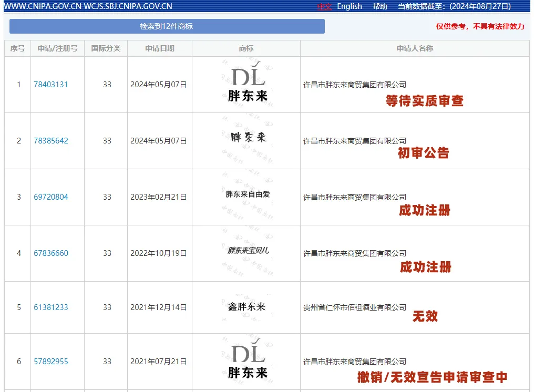Click class 33 in row 57892955
Viewport: 534px width, 392px height.
tap(107, 362)
